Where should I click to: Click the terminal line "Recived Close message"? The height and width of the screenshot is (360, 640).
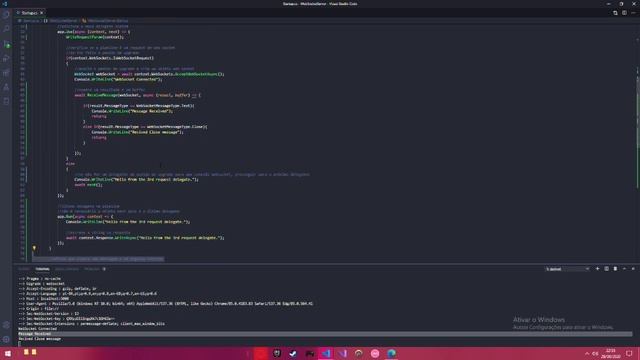tap(40, 339)
